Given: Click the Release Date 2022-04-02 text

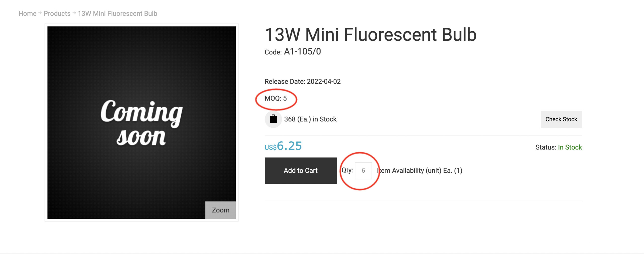Looking at the screenshot, I should click(303, 81).
